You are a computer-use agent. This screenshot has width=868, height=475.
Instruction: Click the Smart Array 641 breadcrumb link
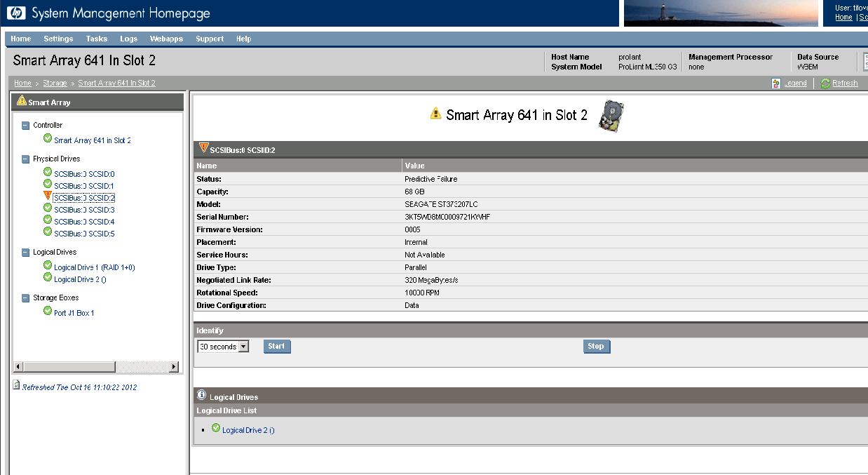[117, 83]
